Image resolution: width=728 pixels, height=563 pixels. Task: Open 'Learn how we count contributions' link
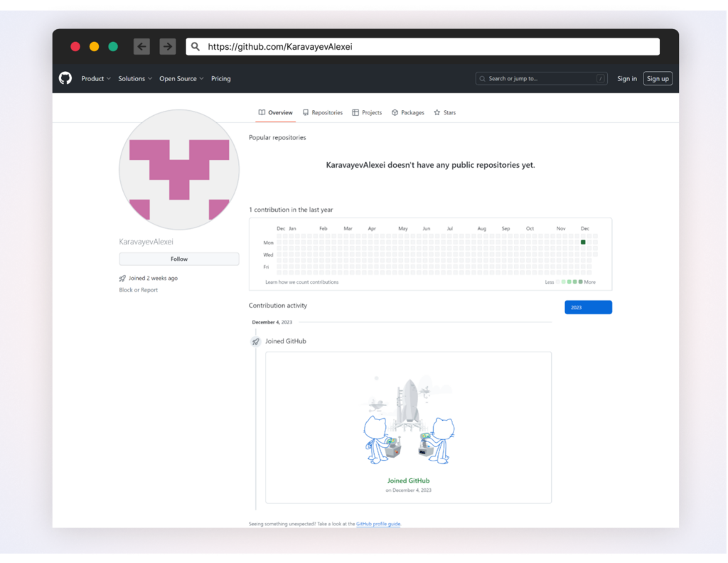(x=301, y=282)
